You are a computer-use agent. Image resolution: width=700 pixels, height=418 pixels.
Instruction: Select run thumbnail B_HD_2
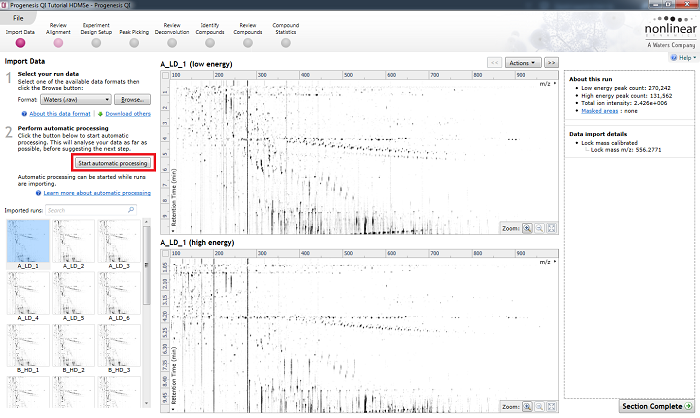click(x=74, y=349)
